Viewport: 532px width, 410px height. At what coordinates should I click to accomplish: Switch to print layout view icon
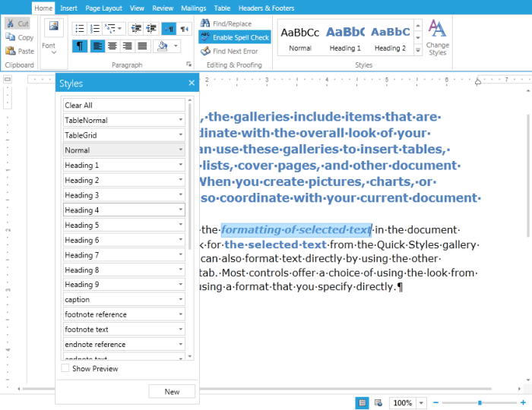pos(362,403)
